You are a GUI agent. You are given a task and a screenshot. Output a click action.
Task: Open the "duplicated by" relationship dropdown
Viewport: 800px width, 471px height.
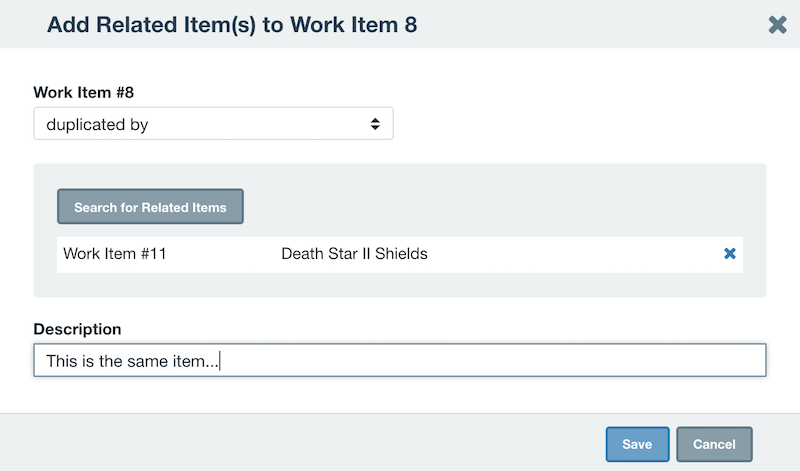[213, 123]
